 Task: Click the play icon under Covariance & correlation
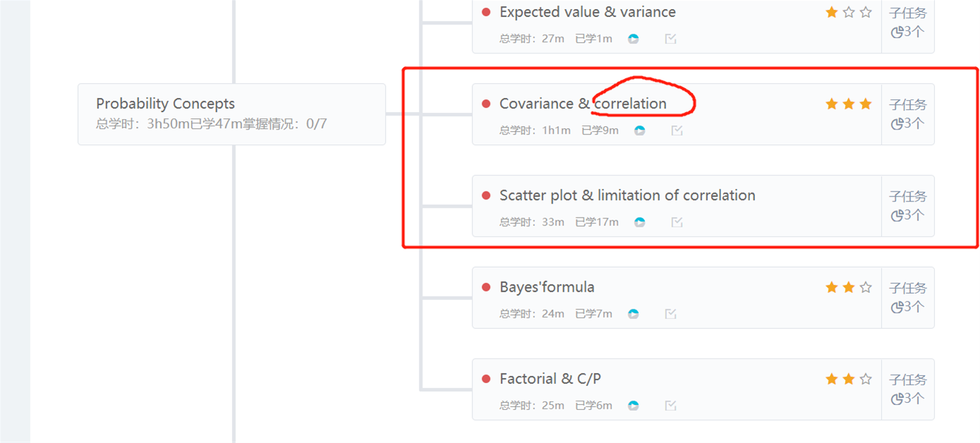(x=639, y=130)
